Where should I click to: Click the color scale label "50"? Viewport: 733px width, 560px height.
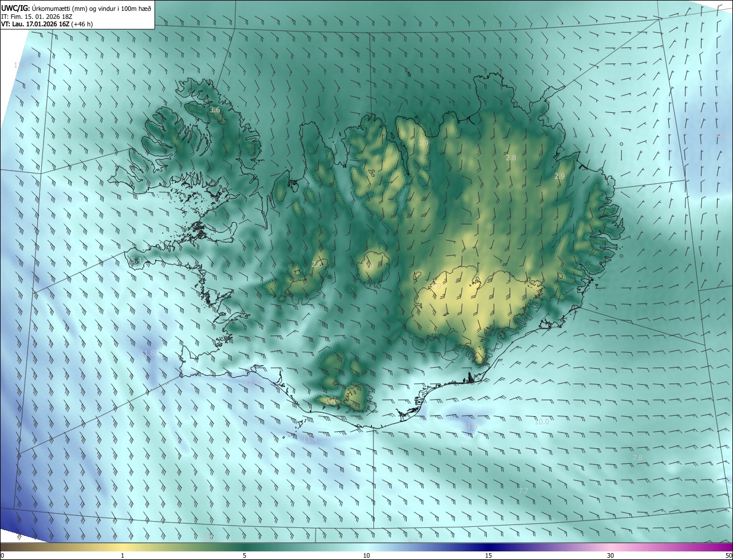[x=728, y=555]
